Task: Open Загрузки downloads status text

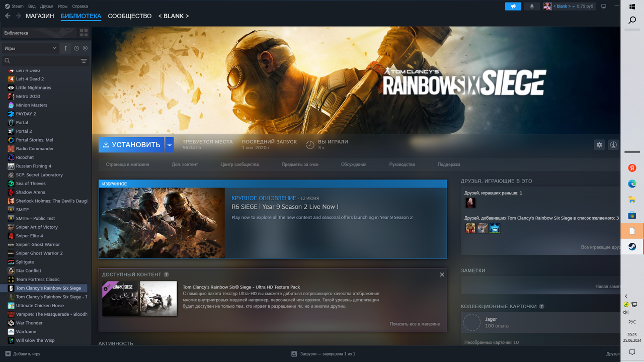Action: tap(328, 353)
